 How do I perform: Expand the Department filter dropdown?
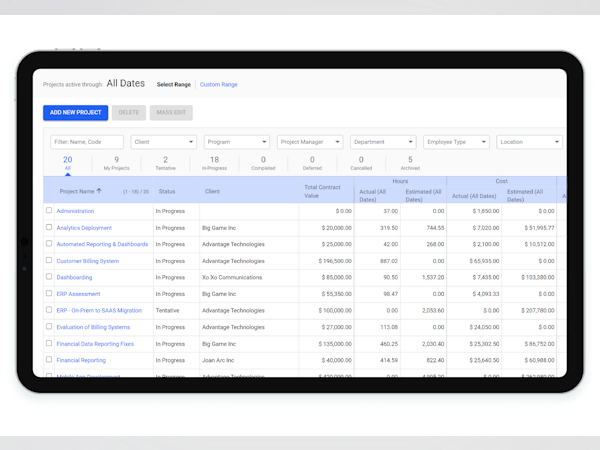point(383,142)
